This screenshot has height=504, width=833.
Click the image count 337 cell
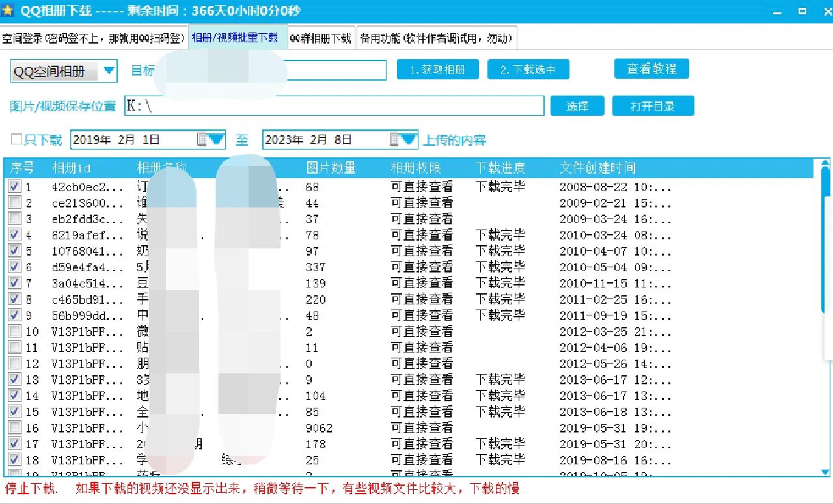tap(316, 267)
